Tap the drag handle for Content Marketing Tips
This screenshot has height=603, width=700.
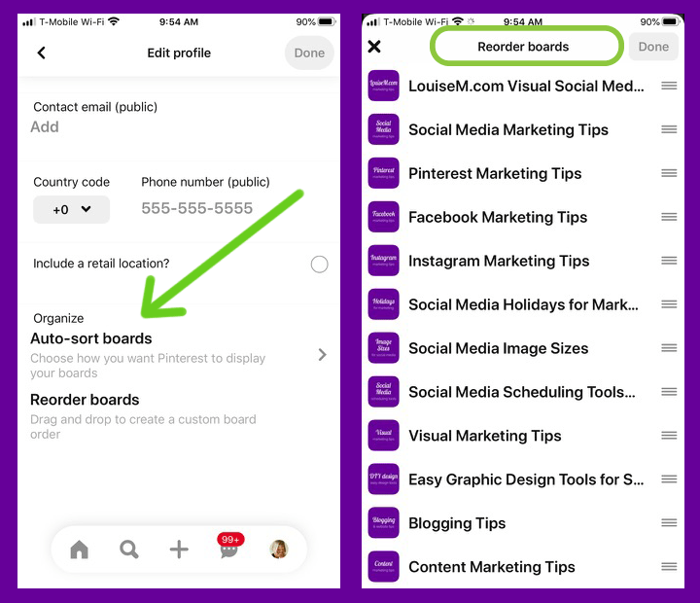[669, 566]
